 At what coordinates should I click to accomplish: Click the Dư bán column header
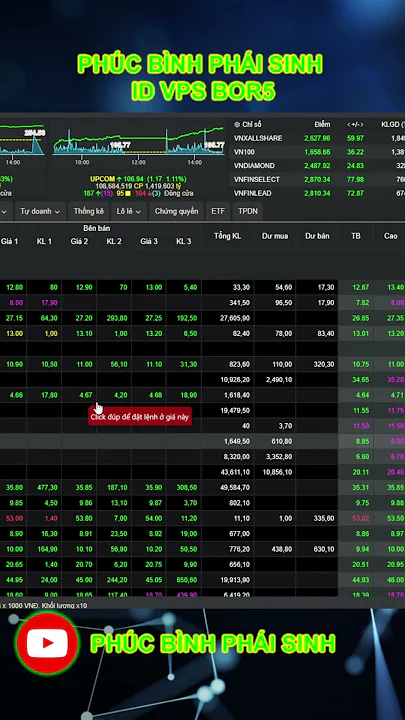317,236
